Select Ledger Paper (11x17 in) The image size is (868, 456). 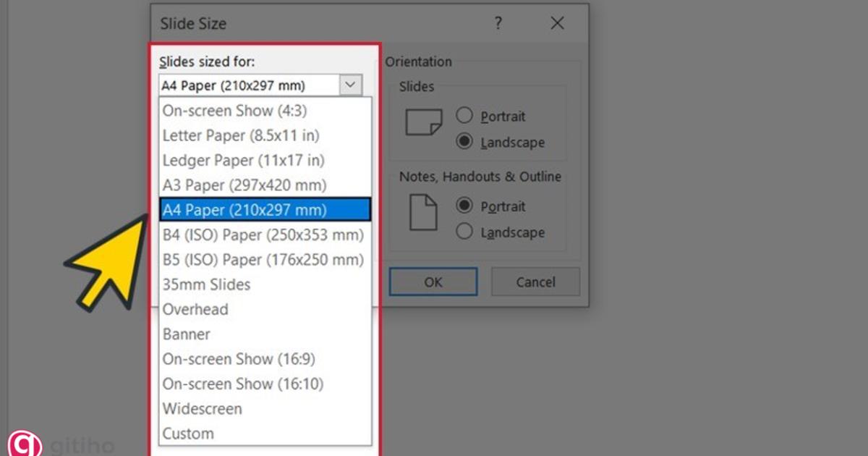[x=242, y=160]
